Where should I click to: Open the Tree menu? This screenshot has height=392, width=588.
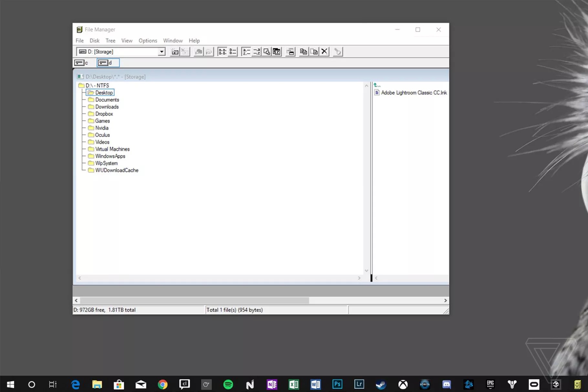pyautogui.click(x=110, y=40)
